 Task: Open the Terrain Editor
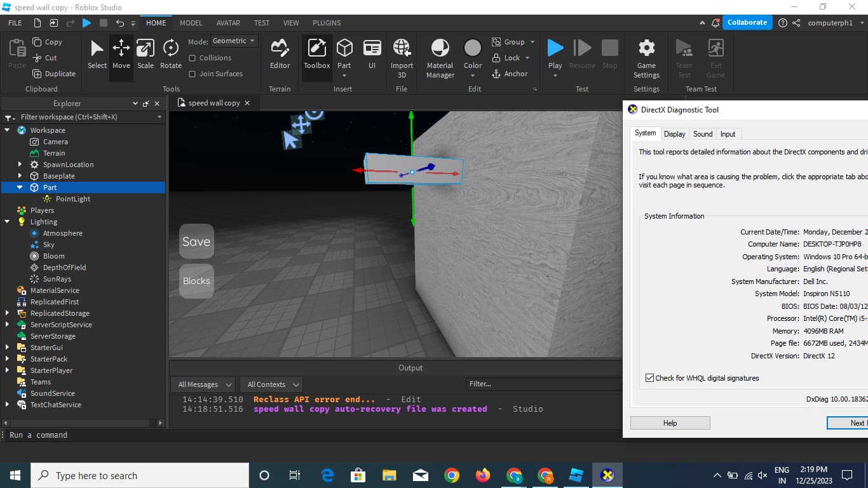[280, 55]
